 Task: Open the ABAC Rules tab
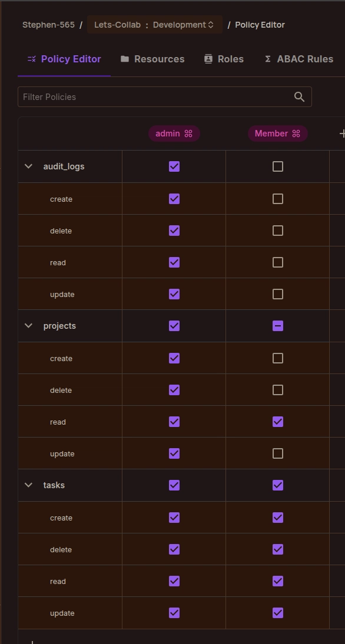[299, 59]
